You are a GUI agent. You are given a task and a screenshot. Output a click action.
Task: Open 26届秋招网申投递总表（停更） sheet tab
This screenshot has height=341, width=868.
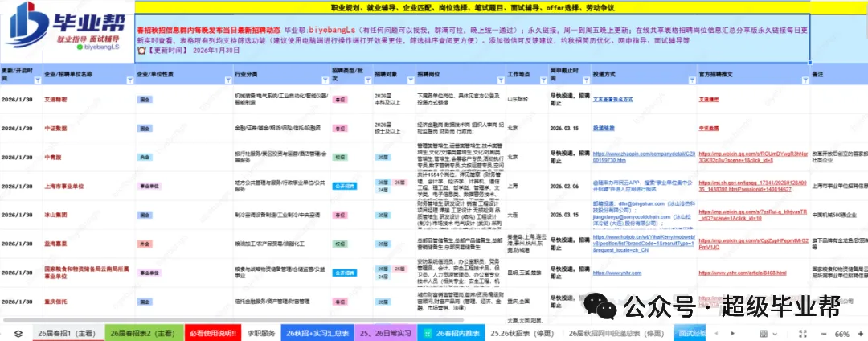pos(616,334)
